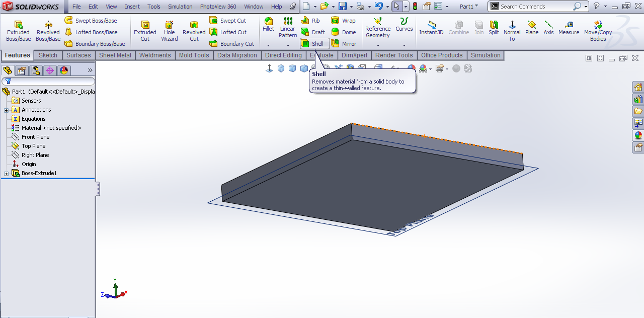Image resolution: width=644 pixels, height=318 pixels.
Task: Select Top Plane in the tree
Action: pos(33,146)
